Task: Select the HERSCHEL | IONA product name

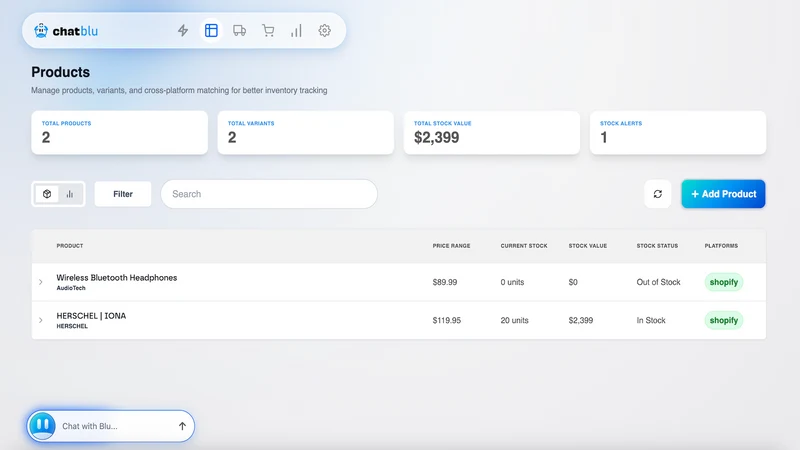Action: [x=91, y=316]
